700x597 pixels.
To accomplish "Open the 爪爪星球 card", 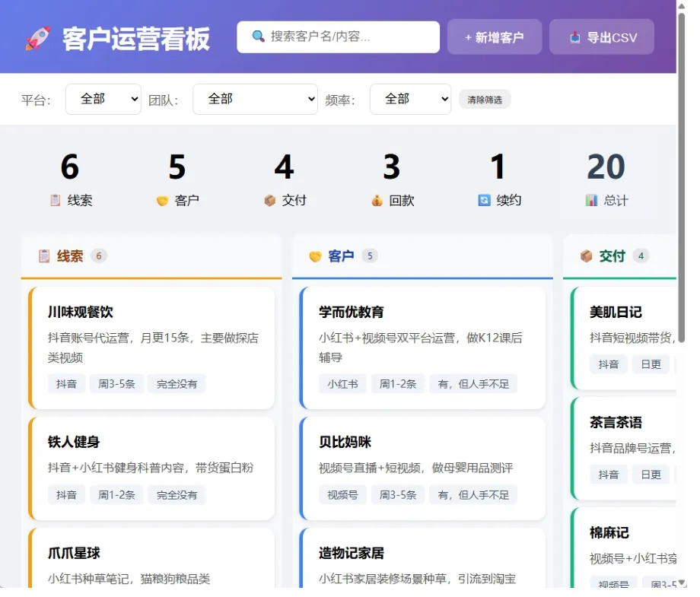I will point(151,557).
